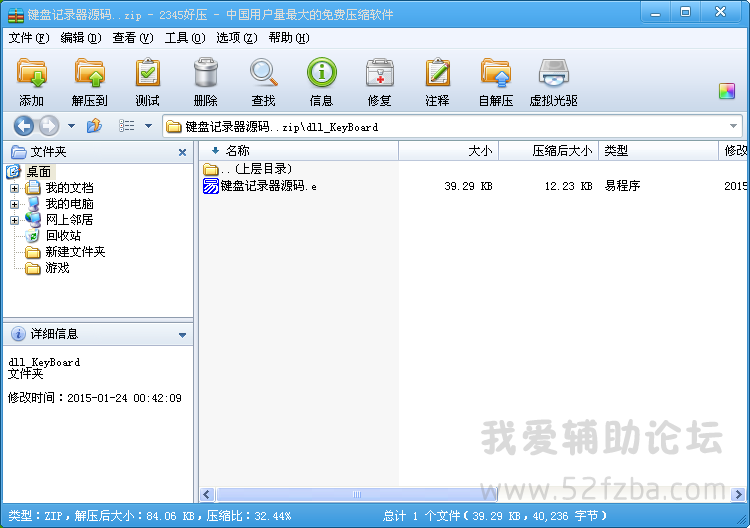
Task: Click the 添加 (Add) toolbar icon
Action: click(32, 73)
